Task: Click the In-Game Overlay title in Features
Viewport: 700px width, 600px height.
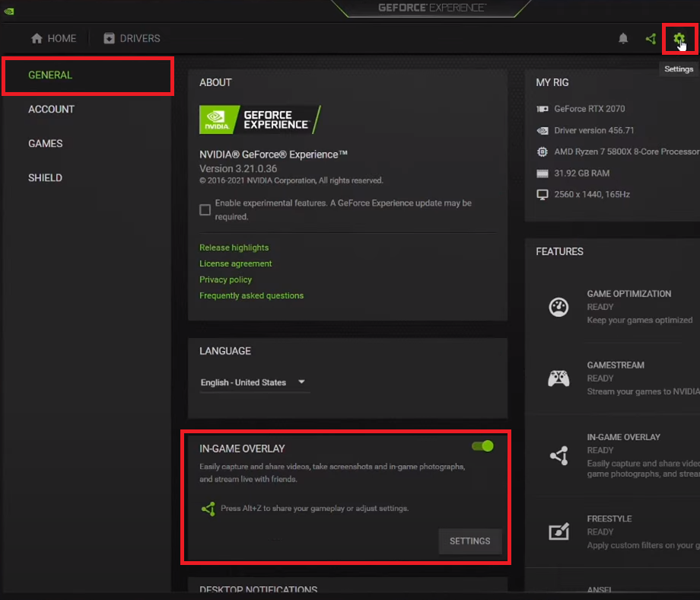Action: pos(623,437)
